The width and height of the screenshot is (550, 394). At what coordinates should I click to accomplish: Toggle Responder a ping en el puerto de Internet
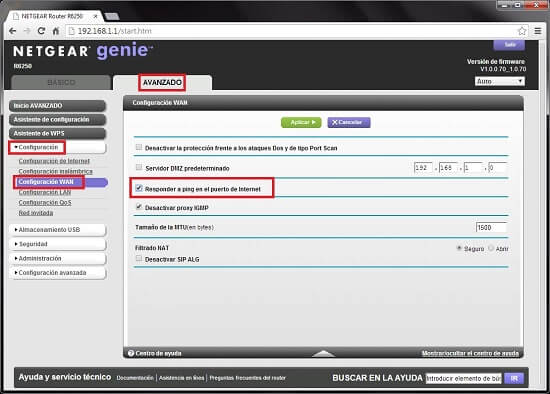[139, 188]
